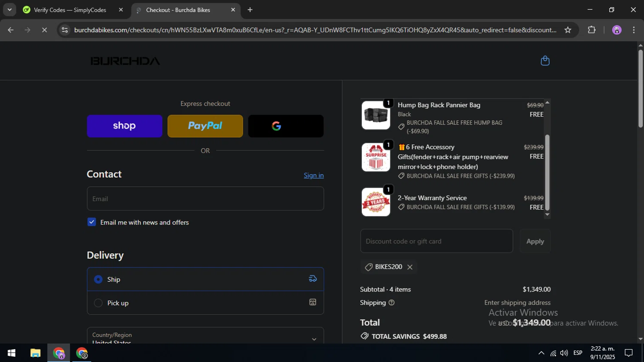Open the Extensions menu
Image resolution: width=644 pixels, height=362 pixels.
click(592, 30)
